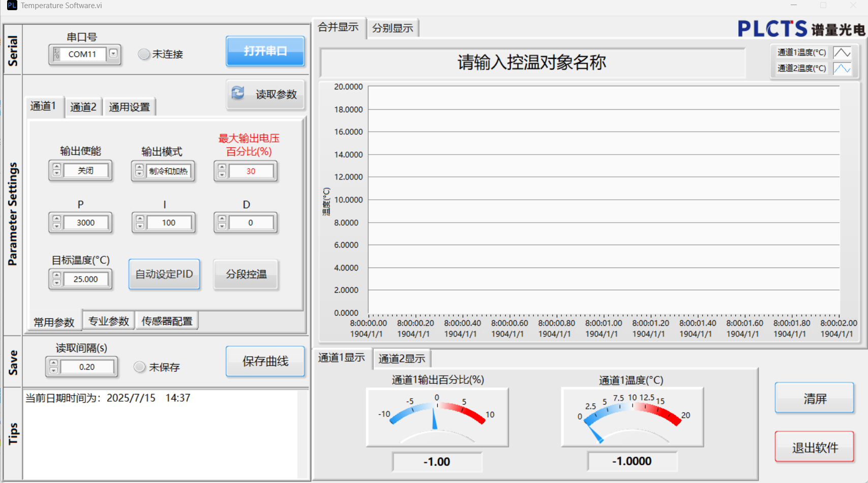868x483 pixels.
Task: Switch to the 分别显示 tab
Action: [392, 28]
